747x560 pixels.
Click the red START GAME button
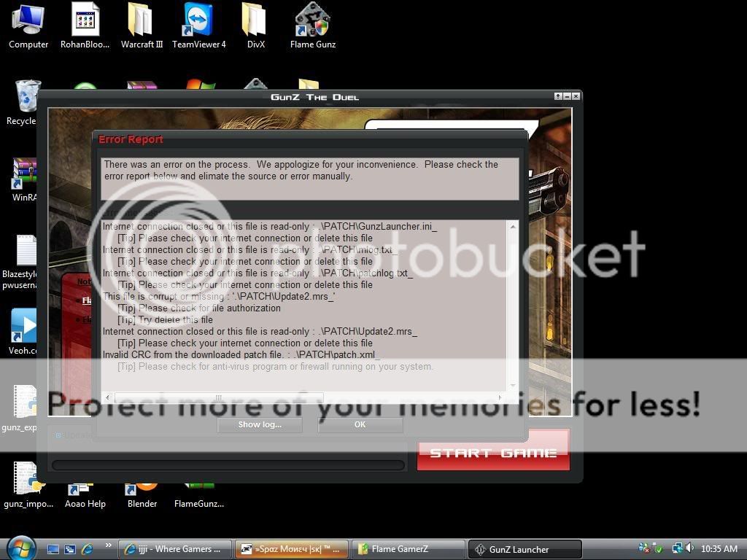tap(493, 452)
